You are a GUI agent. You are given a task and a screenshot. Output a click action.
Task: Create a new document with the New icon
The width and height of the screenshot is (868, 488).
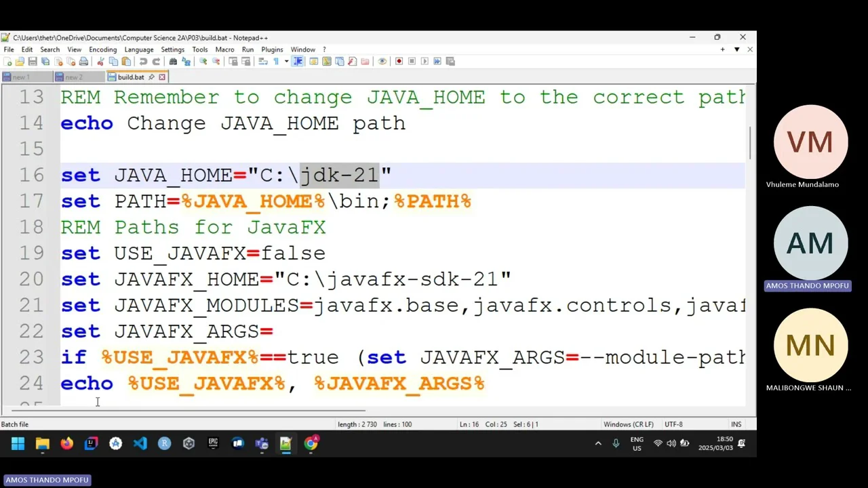7,61
